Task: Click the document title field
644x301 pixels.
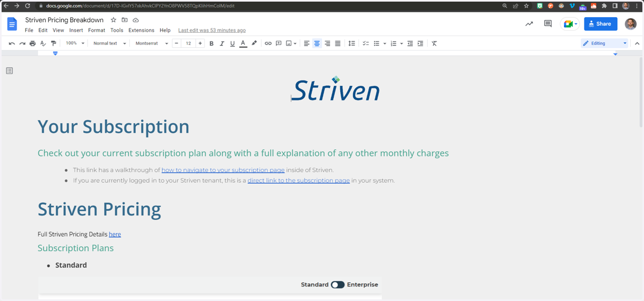Action: (64, 20)
